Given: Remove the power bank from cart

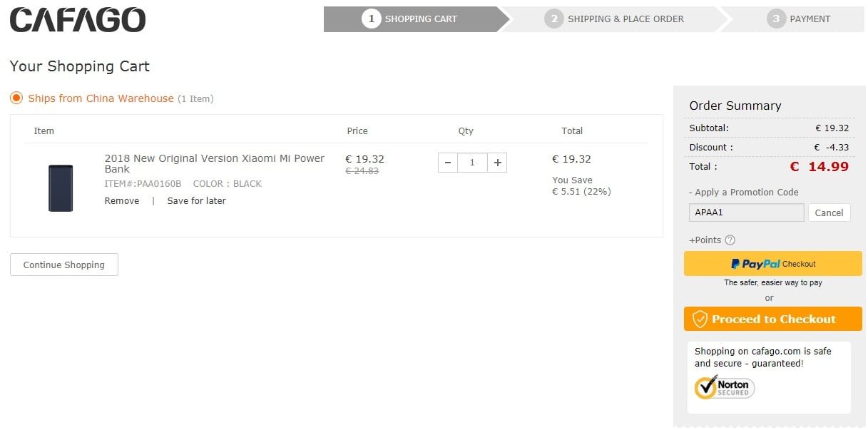Looking at the screenshot, I should coord(122,201).
